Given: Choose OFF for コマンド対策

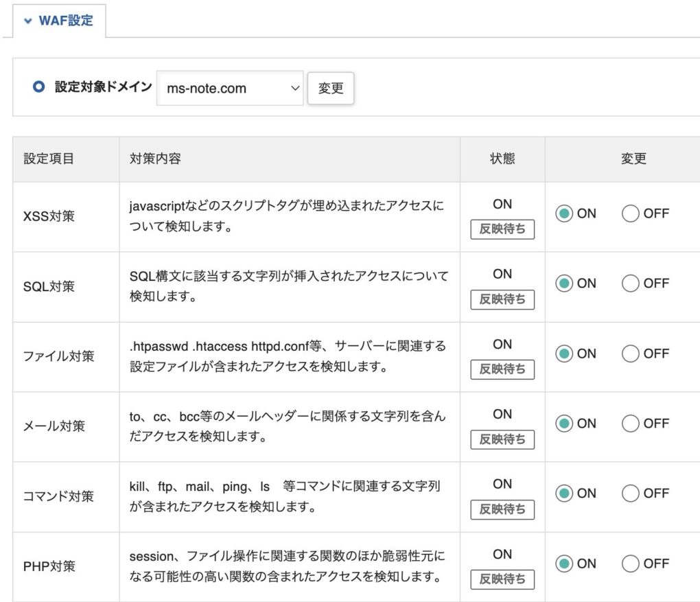Looking at the screenshot, I should tap(630, 494).
